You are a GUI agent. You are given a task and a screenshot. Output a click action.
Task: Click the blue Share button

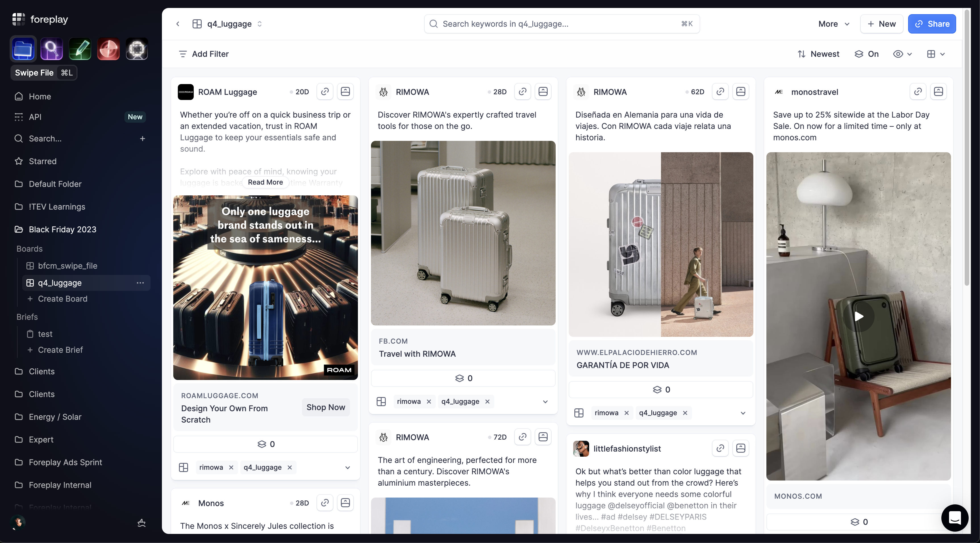[x=931, y=24]
